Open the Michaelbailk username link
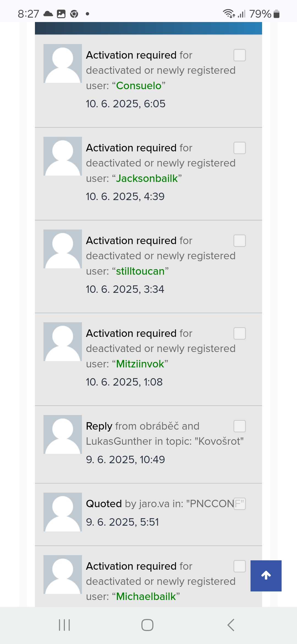The height and width of the screenshot is (644, 297). pyautogui.click(x=146, y=596)
